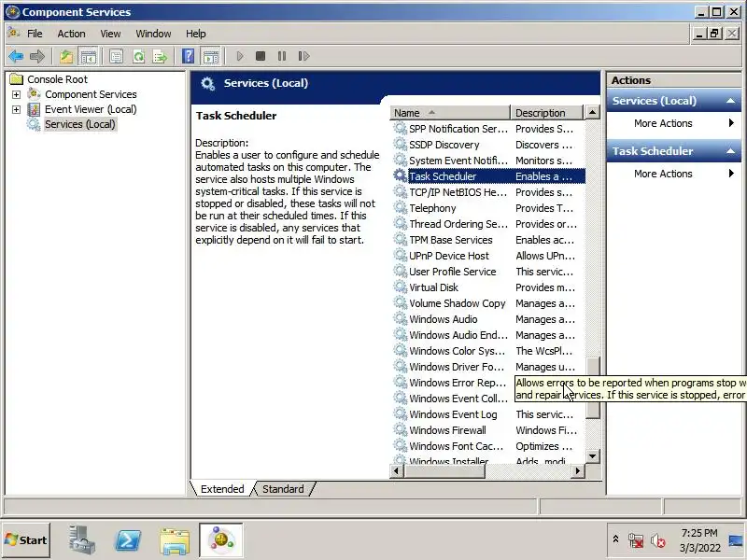Click the services list scroll-down arrow

[x=592, y=456]
